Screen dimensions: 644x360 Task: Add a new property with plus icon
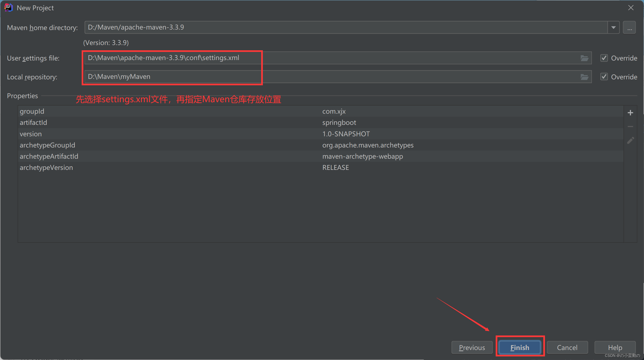pyautogui.click(x=630, y=113)
